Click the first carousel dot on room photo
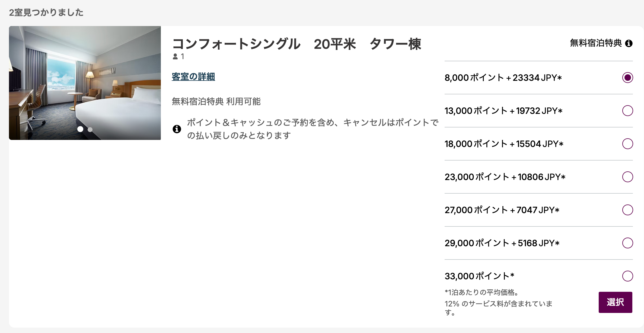The image size is (644, 333). pos(81,129)
